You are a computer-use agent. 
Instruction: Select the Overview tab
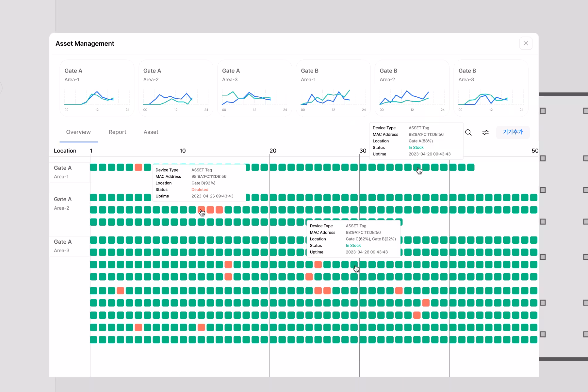point(78,132)
